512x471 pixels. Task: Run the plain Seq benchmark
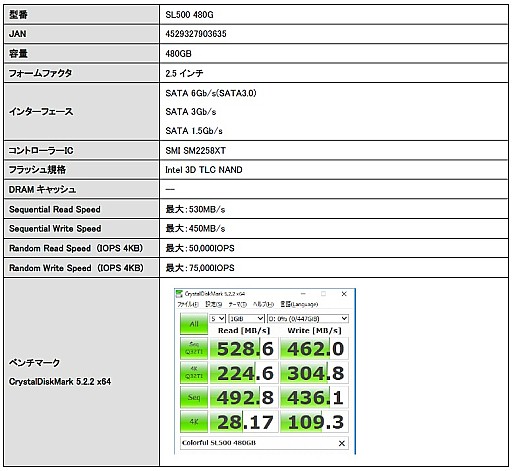click(194, 397)
